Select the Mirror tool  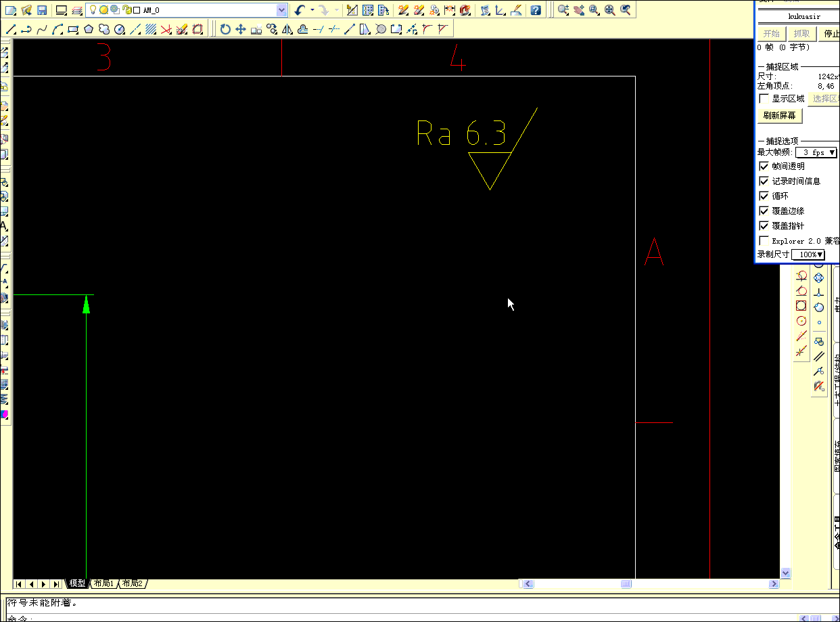coord(287,29)
